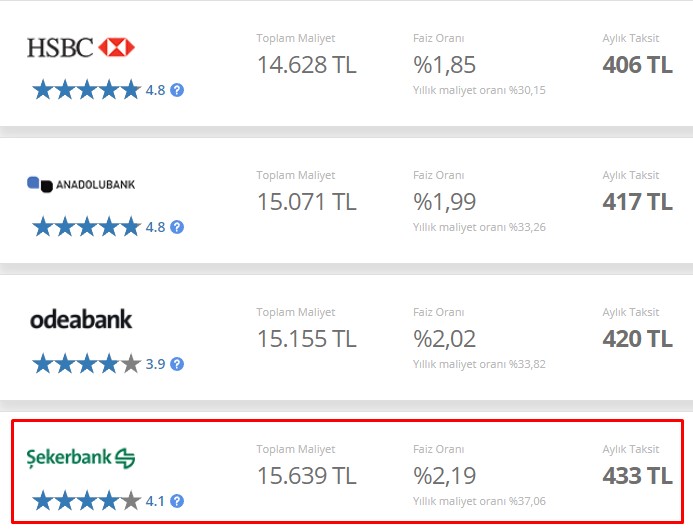Click the Yıllık maliyet oranı %30,15 text
The image size is (693, 532).
tap(479, 90)
